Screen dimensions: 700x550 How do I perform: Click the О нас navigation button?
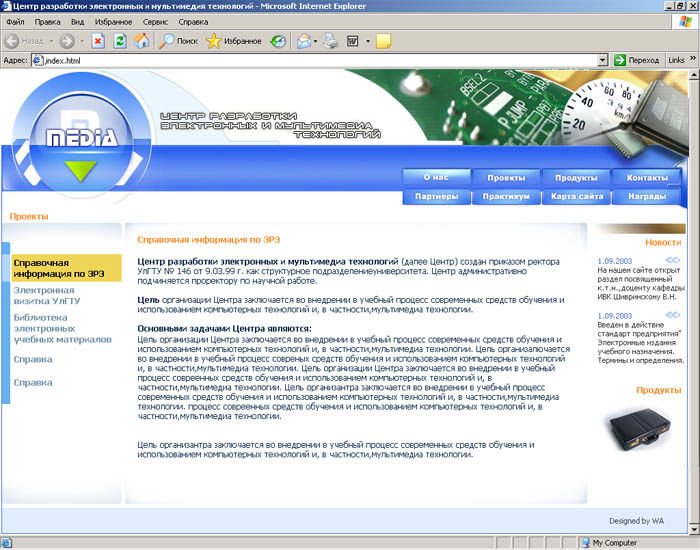436,177
